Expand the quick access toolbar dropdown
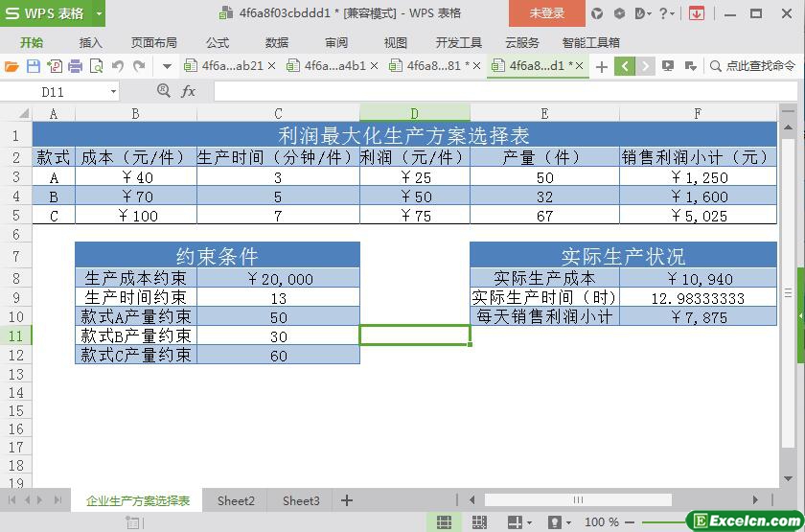The width and height of the screenshot is (805, 532). pyautogui.click(x=167, y=66)
